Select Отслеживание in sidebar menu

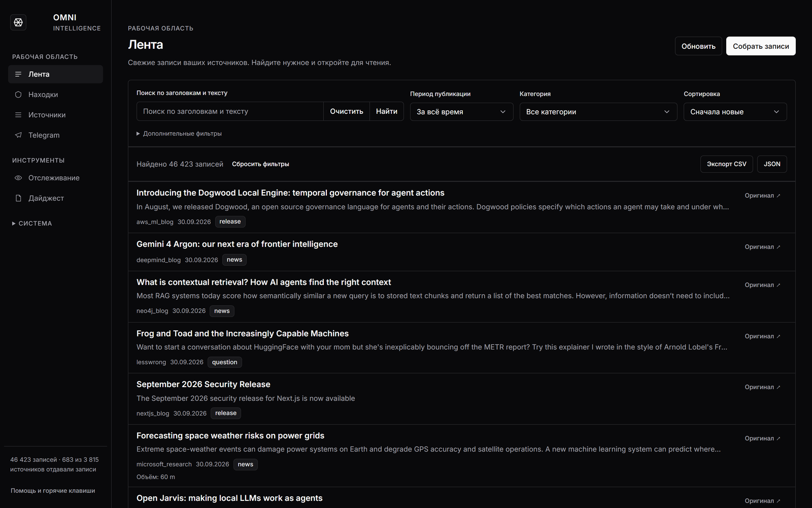[x=55, y=178]
